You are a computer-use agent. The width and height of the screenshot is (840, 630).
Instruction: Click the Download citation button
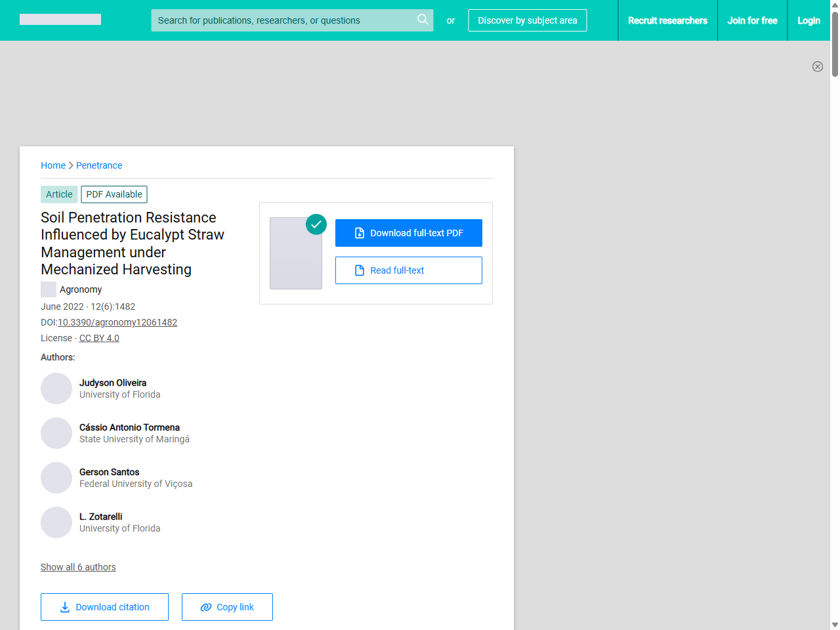(104, 607)
